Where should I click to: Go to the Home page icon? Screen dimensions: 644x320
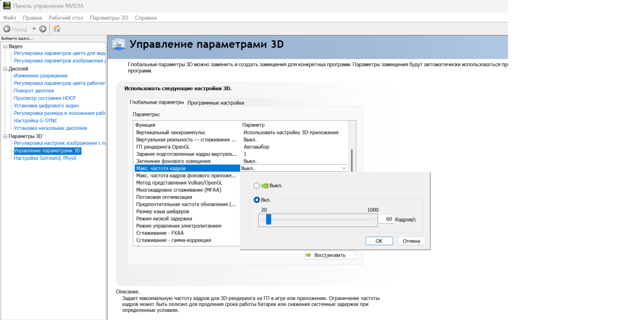(56, 28)
